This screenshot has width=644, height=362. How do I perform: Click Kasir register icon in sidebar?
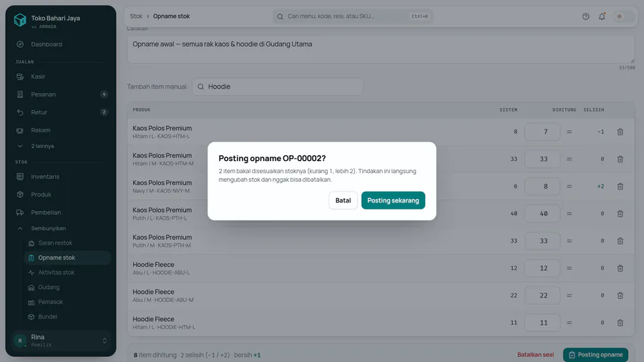20,77
